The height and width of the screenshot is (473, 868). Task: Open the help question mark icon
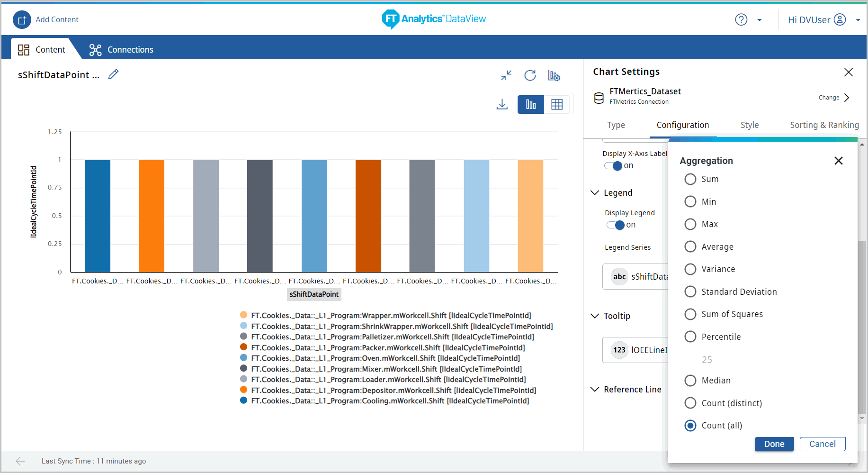pos(741,19)
